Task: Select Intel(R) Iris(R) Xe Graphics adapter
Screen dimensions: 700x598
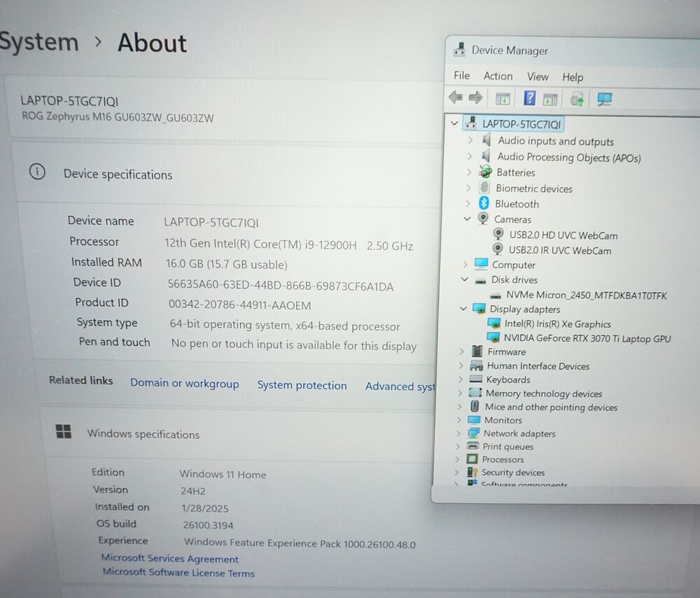Action: tap(558, 324)
